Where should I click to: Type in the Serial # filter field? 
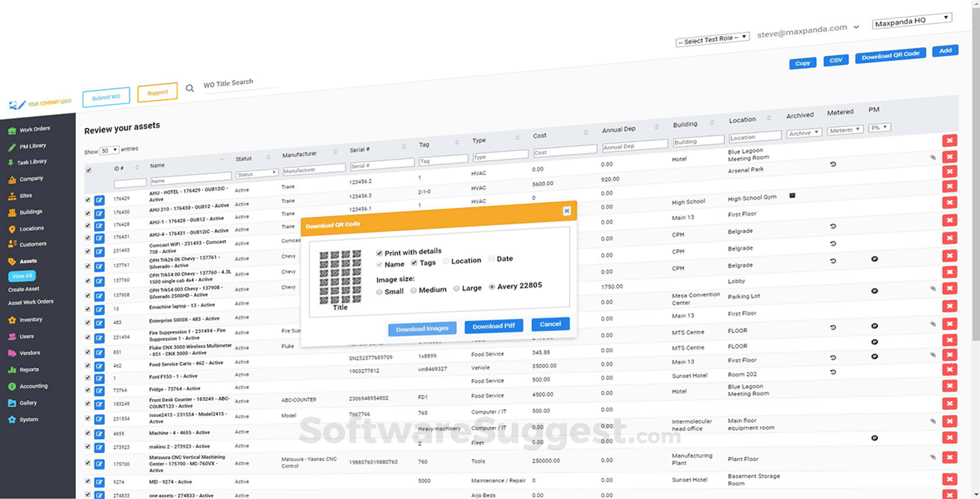click(x=381, y=165)
